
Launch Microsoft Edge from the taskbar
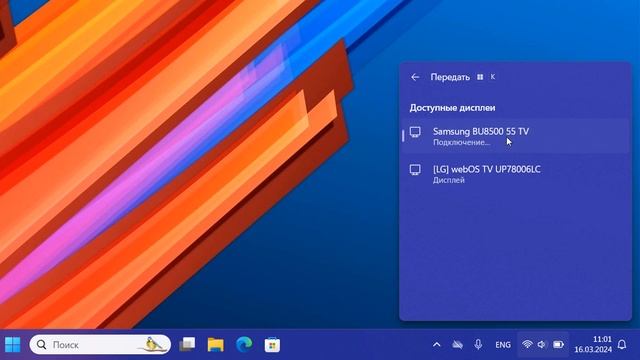click(x=244, y=345)
